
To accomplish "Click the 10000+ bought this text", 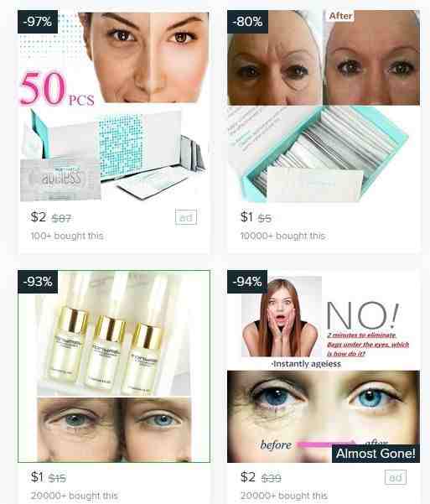I will pyautogui.click(x=282, y=236).
